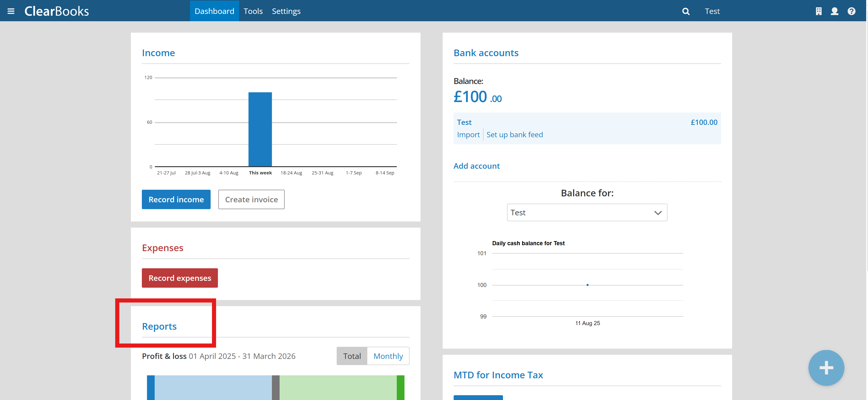Open the Balance for account dropdown
Screen dimensions: 868x400
586,213
